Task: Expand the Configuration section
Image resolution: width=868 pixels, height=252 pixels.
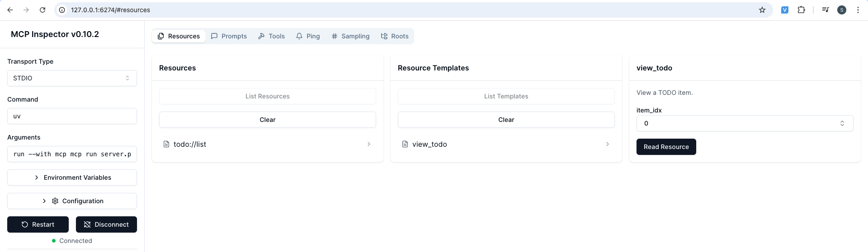Action: pos(72,201)
